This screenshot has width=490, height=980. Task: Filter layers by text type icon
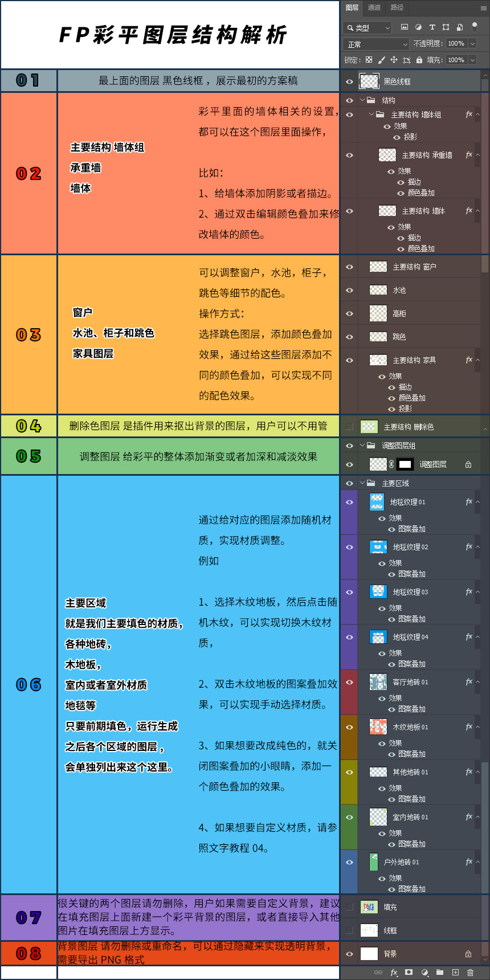(x=432, y=27)
